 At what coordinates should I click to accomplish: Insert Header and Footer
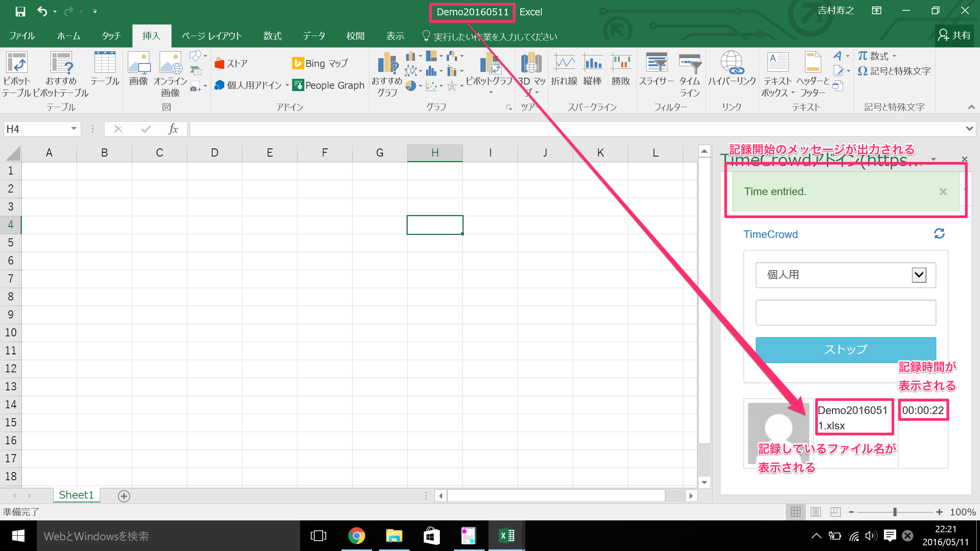813,74
